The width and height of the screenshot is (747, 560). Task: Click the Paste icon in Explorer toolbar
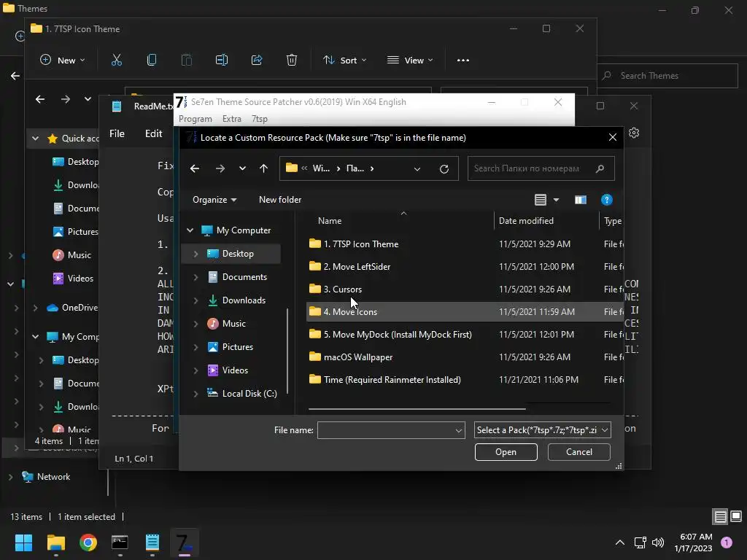click(187, 60)
